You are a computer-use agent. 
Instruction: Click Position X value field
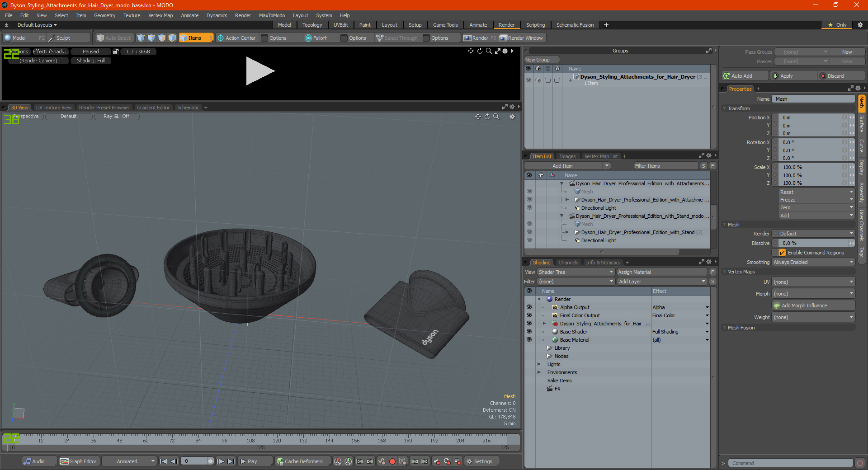(812, 117)
